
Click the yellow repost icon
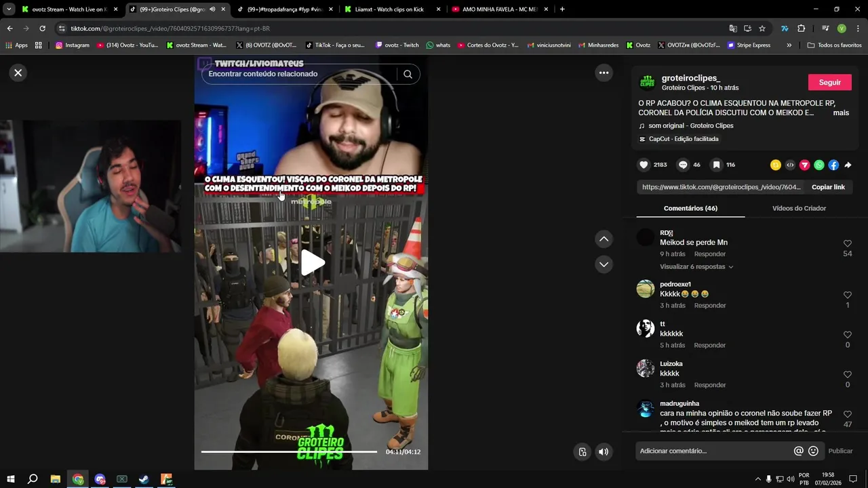click(x=776, y=165)
